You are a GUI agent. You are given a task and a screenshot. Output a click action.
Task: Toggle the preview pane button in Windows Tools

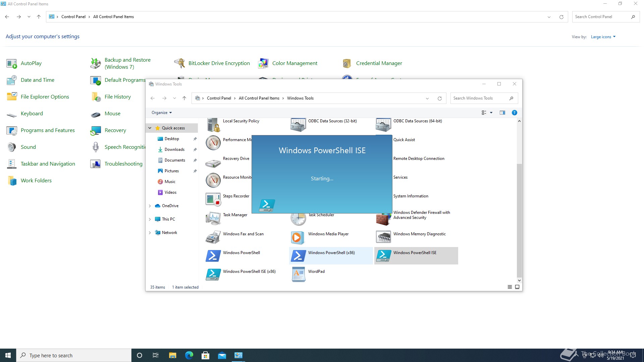pos(502,113)
